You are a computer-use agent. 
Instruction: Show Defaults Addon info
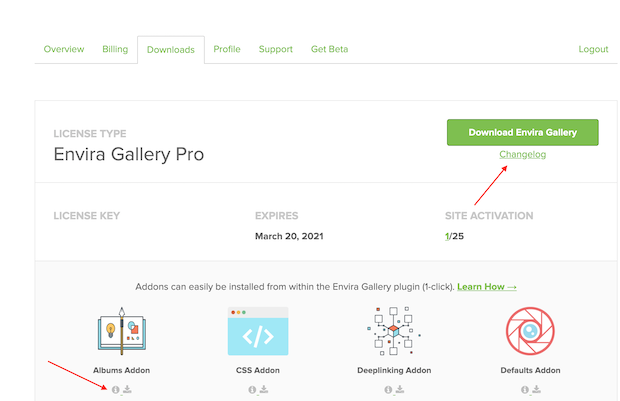[524, 389]
